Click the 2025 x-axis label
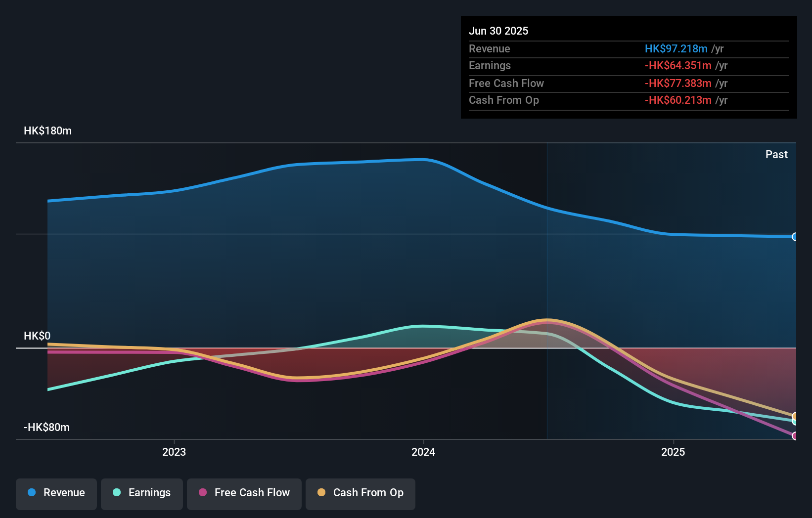 coord(673,452)
